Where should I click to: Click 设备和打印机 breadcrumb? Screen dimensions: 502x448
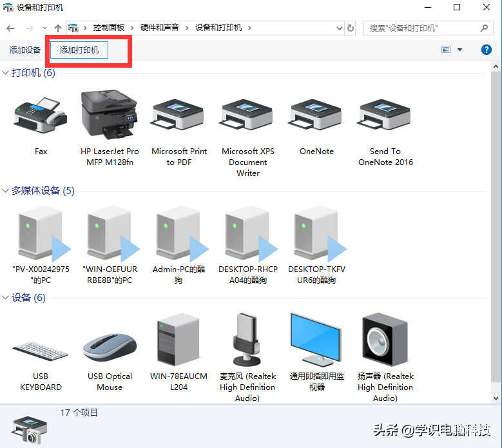(218, 28)
